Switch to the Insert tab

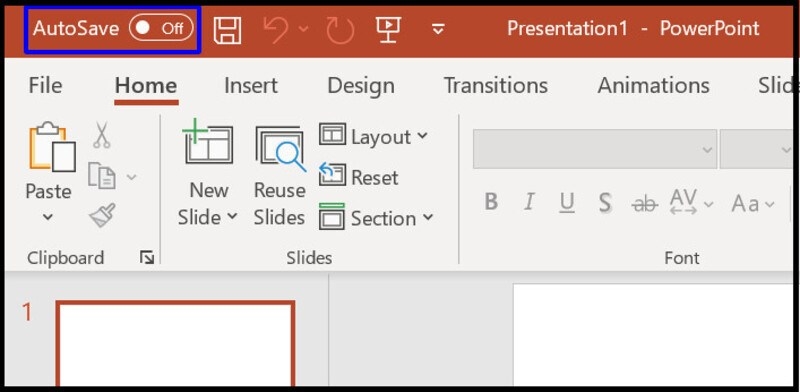coord(251,85)
